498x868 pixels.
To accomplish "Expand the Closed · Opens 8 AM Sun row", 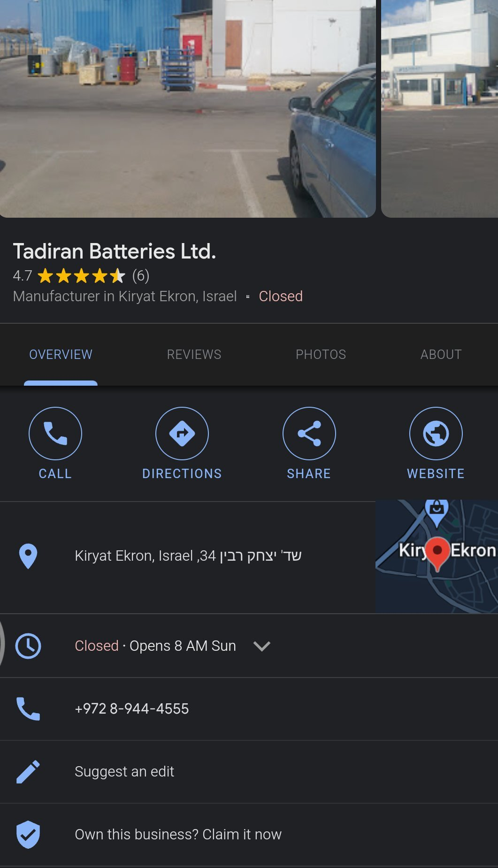I will [249, 646].
